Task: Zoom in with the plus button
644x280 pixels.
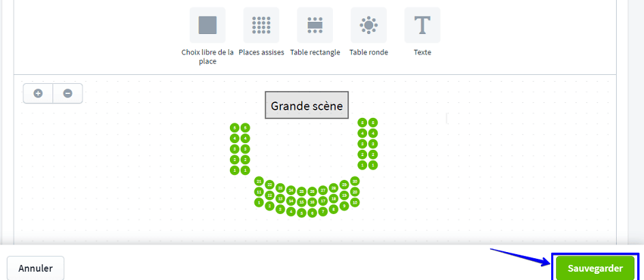Action: pyautogui.click(x=38, y=93)
